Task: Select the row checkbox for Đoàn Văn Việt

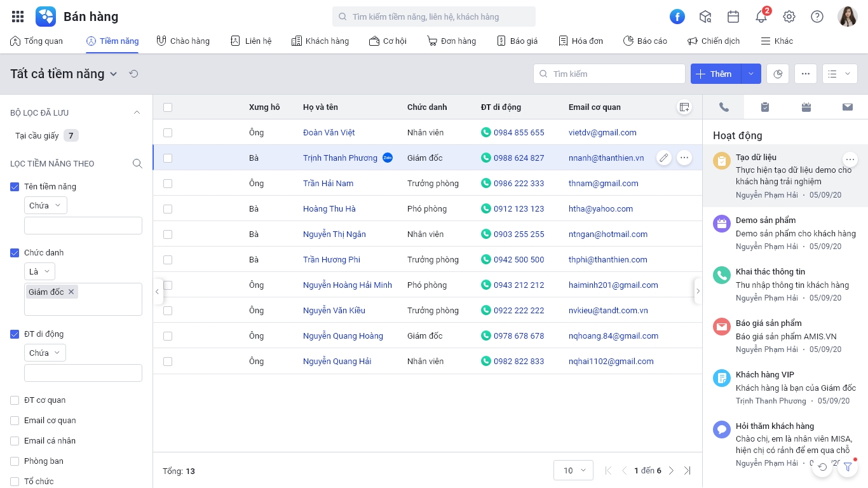Action: point(168,133)
